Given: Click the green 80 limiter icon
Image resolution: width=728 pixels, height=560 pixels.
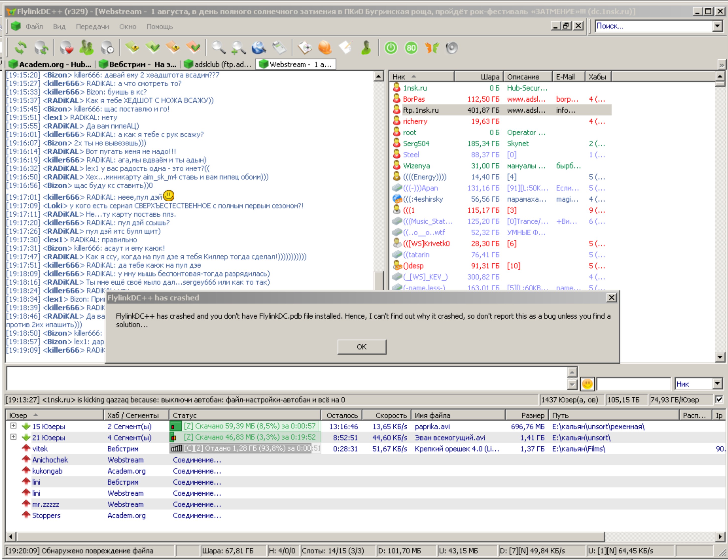Looking at the screenshot, I should click(411, 48).
